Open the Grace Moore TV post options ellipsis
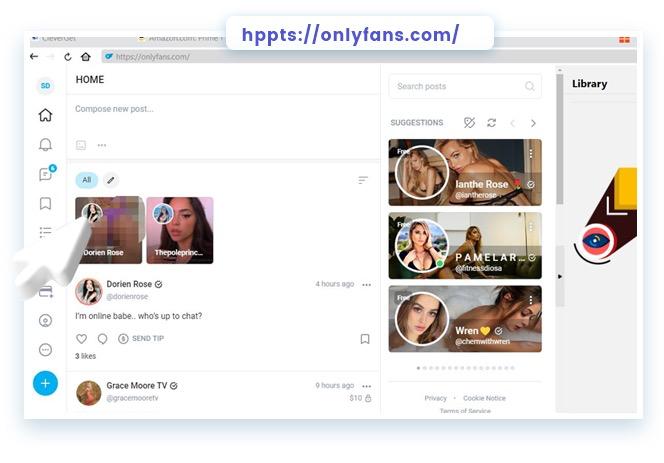This screenshot has width=664, height=463. pyautogui.click(x=367, y=386)
